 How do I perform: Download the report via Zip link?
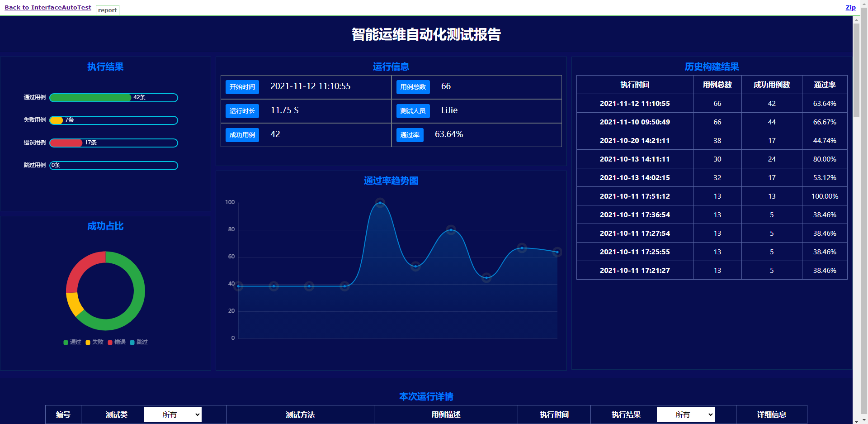pyautogui.click(x=850, y=7)
